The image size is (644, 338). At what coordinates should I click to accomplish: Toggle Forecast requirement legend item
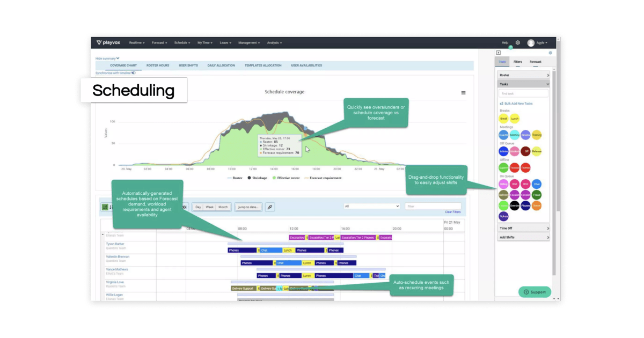(x=324, y=178)
